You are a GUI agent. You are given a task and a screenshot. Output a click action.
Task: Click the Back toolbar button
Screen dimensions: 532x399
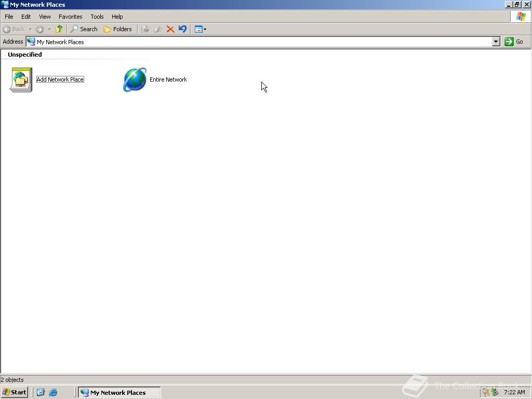click(14, 29)
